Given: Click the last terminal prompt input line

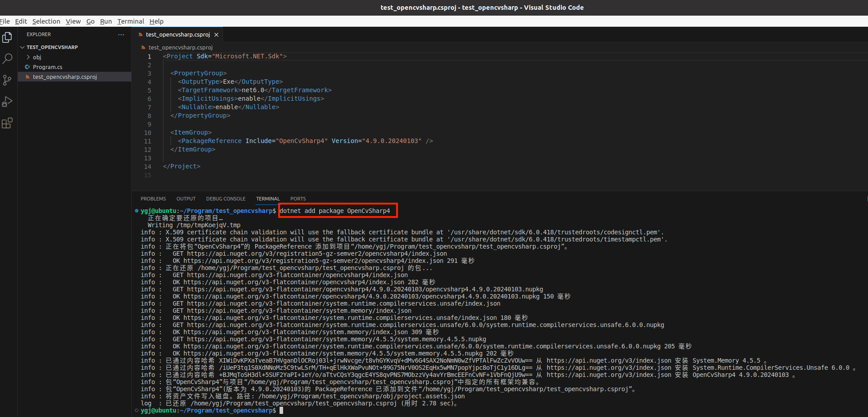Looking at the screenshot, I should (212, 410).
